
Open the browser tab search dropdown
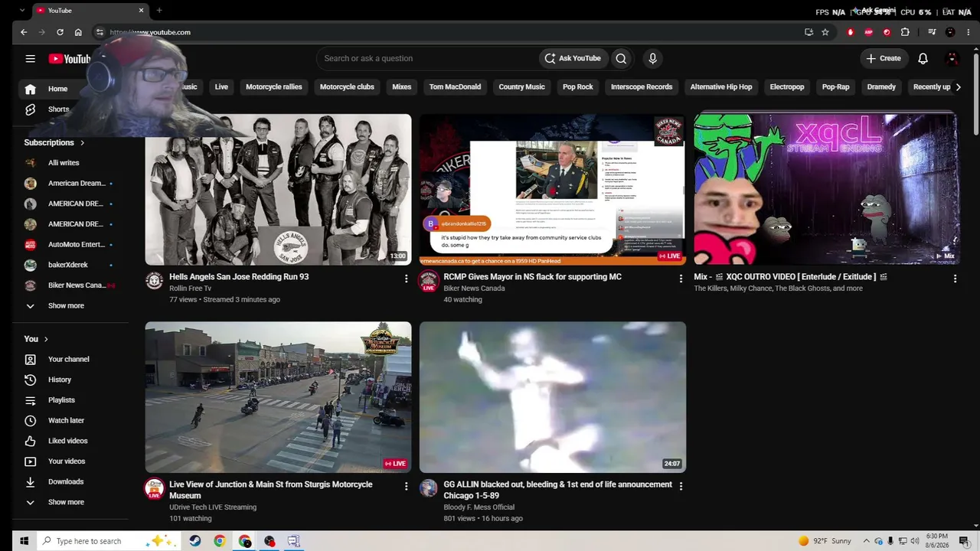pyautogui.click(x=21, y=11)
